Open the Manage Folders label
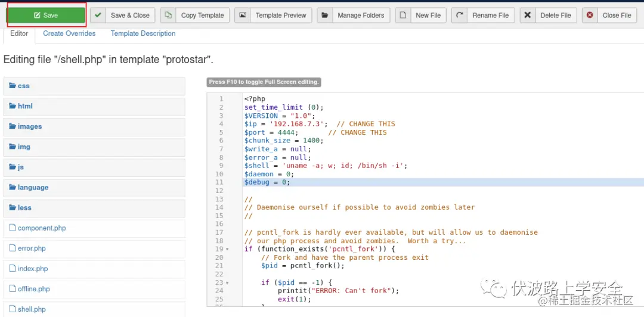Image resolution: width=644 pixels, height=317 pixels. pos(361,15)
